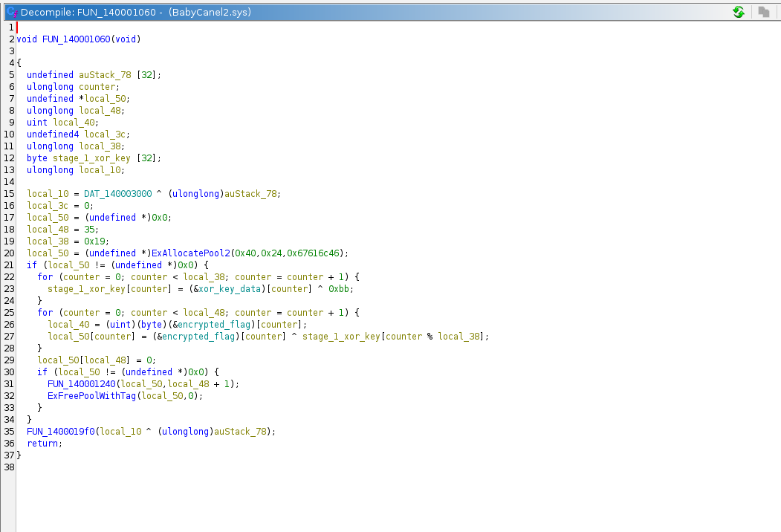Click the undefined4 type on line 10

click(53, 134)
